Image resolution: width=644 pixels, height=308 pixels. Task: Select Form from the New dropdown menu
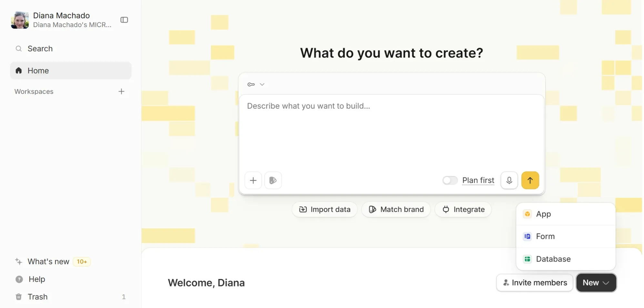click(x=566, y=236)
